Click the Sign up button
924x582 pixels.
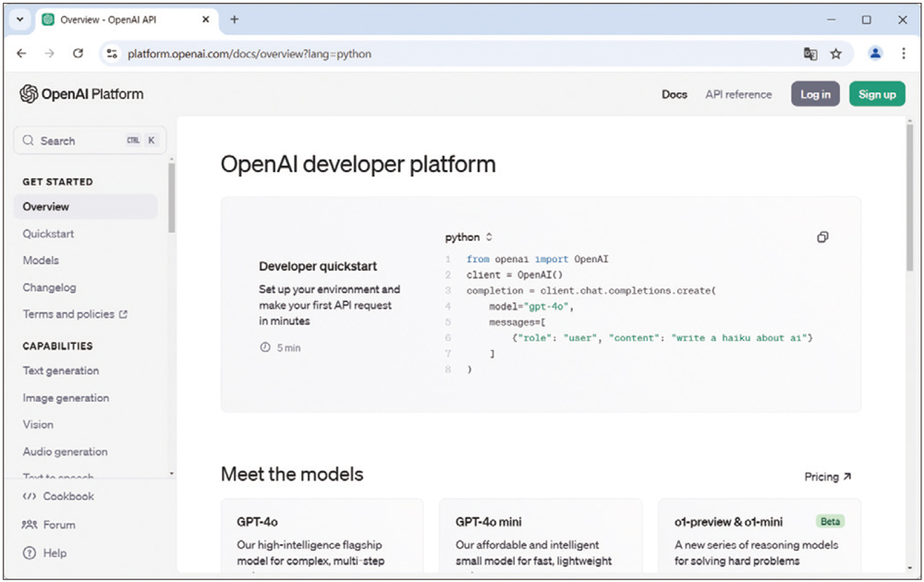click(x=876, y=93)
